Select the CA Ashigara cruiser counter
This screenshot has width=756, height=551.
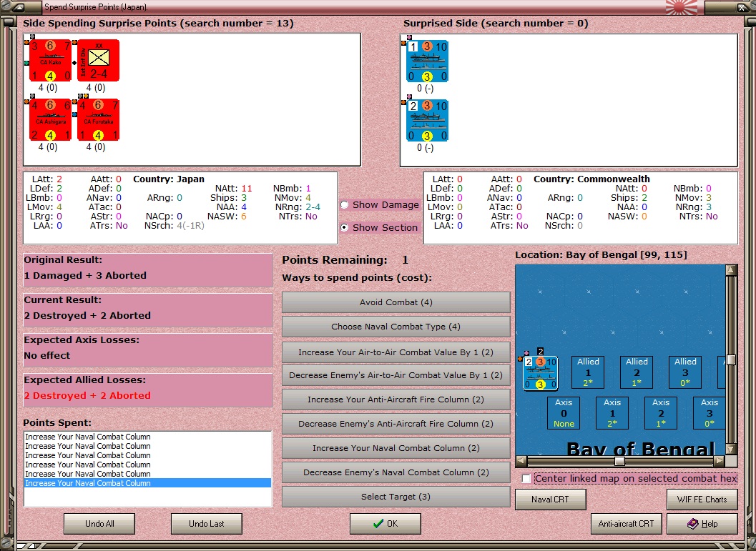click(50, 120)
